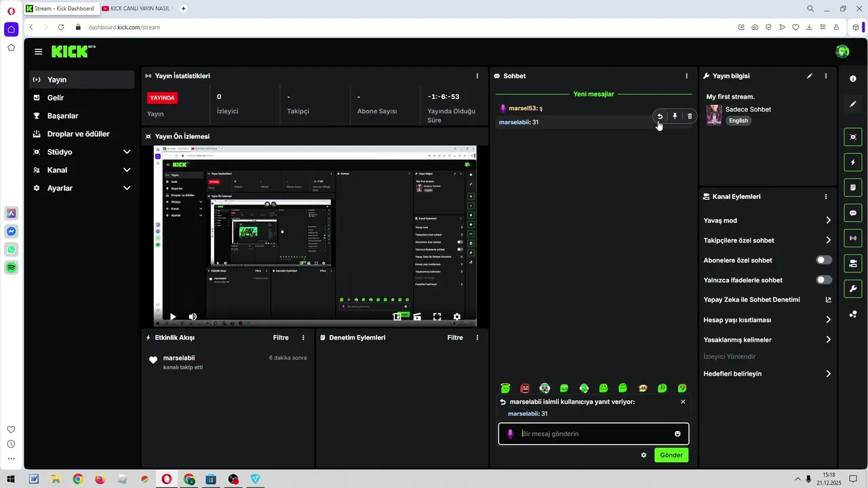Image resolution: width=868 pixels, height=488 pixels.
Task: Open Filtre in Etkinlik Akışı panel
Action: pos(281,338)
